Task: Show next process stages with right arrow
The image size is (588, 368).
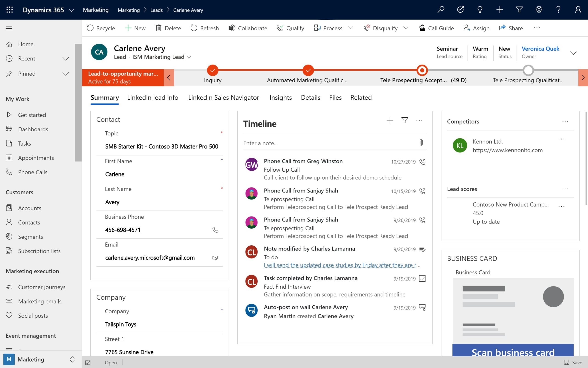Action: (x=583, y=78)
